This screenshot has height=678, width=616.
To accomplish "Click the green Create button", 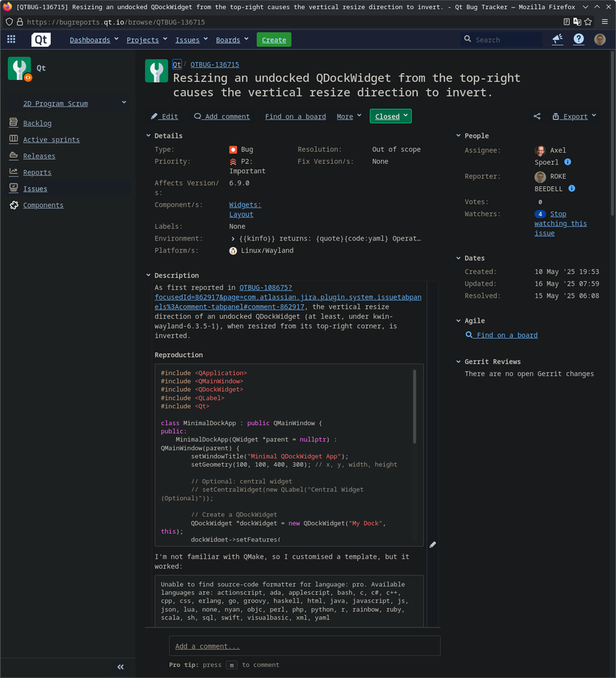I will coord(274,40).
